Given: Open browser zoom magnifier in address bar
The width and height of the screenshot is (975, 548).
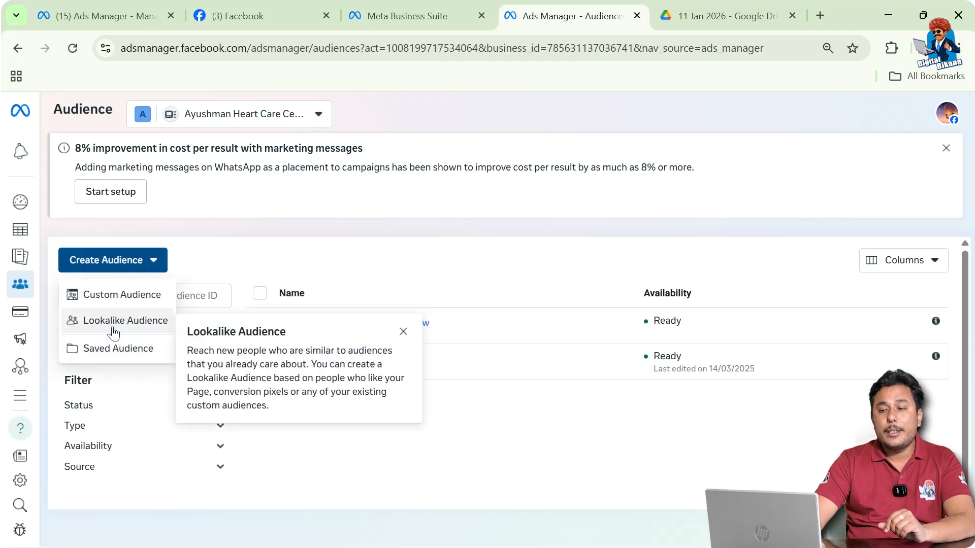Looking at the screenshot, I should point(828,48).
